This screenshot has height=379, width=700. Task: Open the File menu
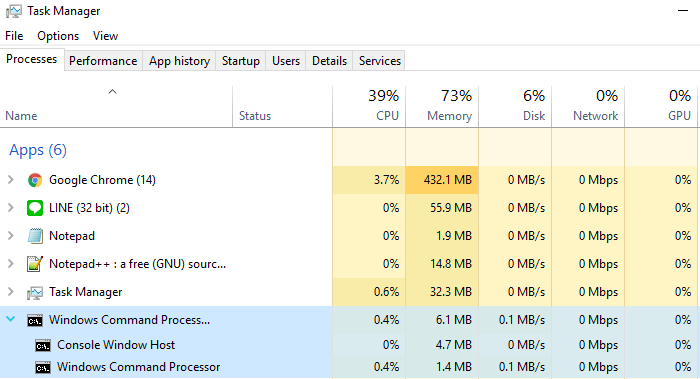14,36
